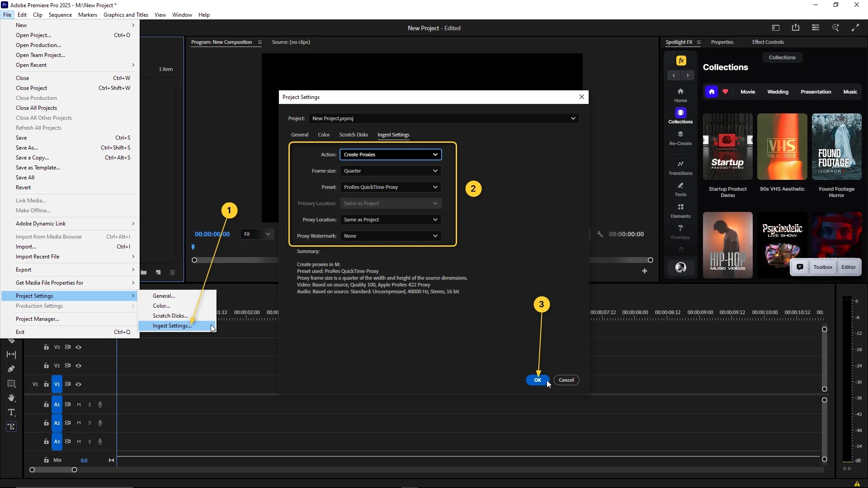The height and width of the screenshot is (488, 868).
Task: Open the Effect Controls tab
Action: click(768, 42)
